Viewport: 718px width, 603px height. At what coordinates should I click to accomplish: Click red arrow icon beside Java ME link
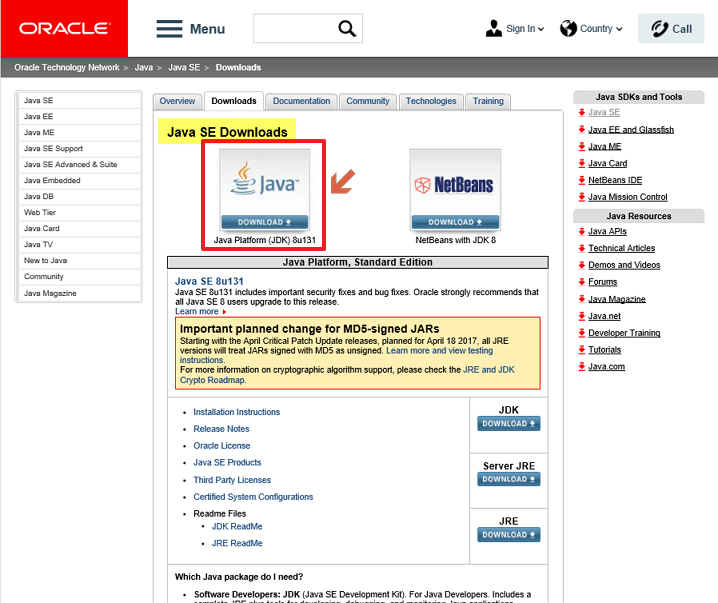tap(582, 147)
